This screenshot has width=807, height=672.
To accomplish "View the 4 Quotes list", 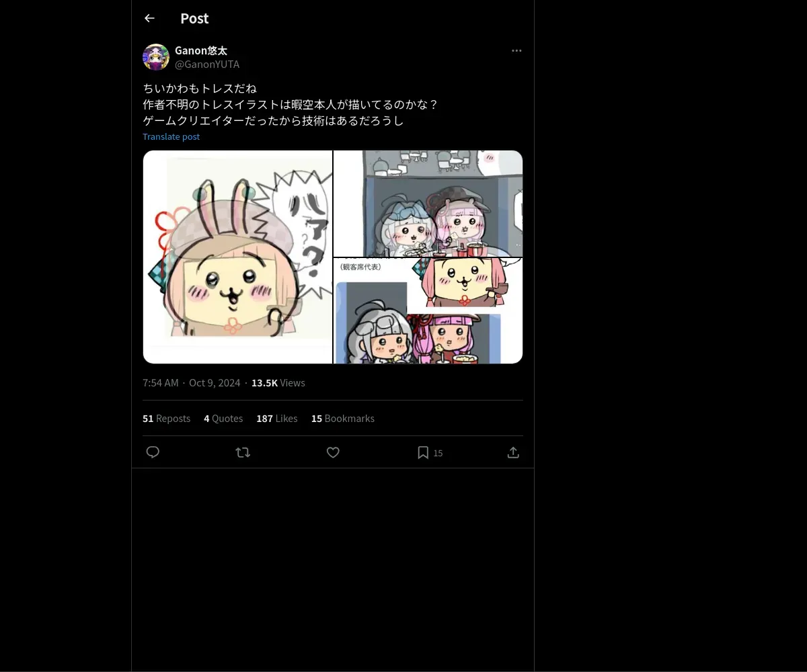I will tap(223, 418).
